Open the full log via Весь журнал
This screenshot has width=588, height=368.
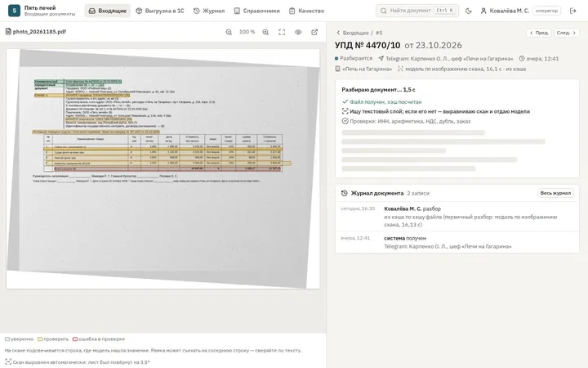[x=555, y=193]
